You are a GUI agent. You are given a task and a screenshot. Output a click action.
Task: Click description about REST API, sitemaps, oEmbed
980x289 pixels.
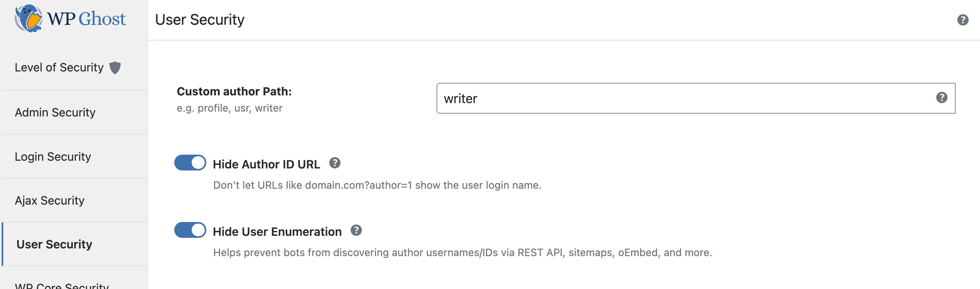[x=462, y=253]
